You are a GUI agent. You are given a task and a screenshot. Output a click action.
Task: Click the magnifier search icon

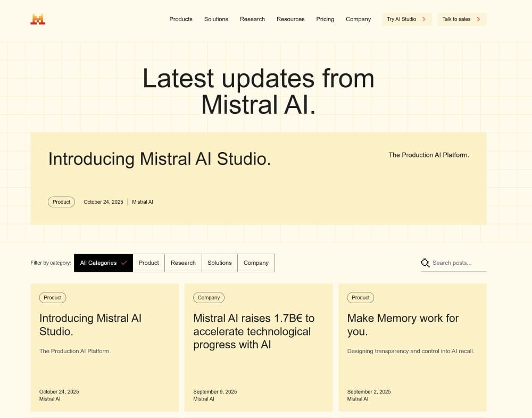pos(425,263)
